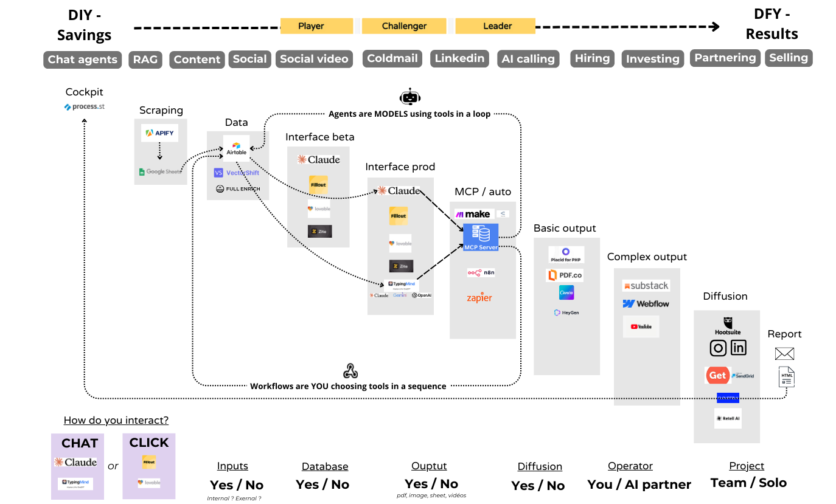Click the small OpenAI logo
836x504 pixels.
[422, 295]
